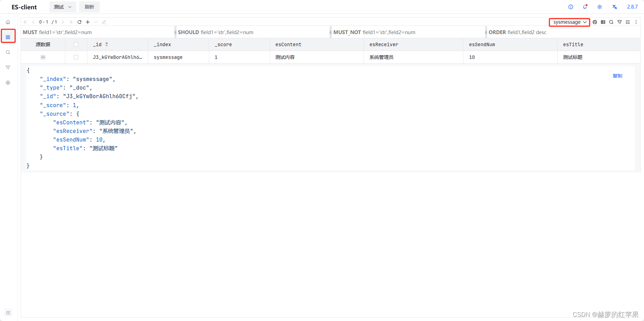Click the ES-client logo title

point(24,7)
